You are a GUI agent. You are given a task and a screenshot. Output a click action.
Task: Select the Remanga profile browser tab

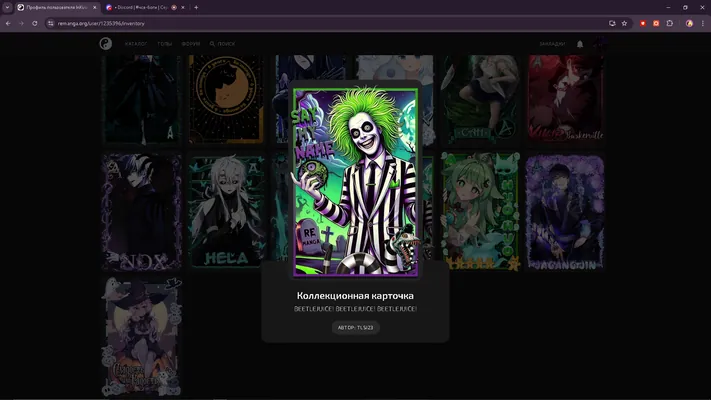tap(57, 7)
